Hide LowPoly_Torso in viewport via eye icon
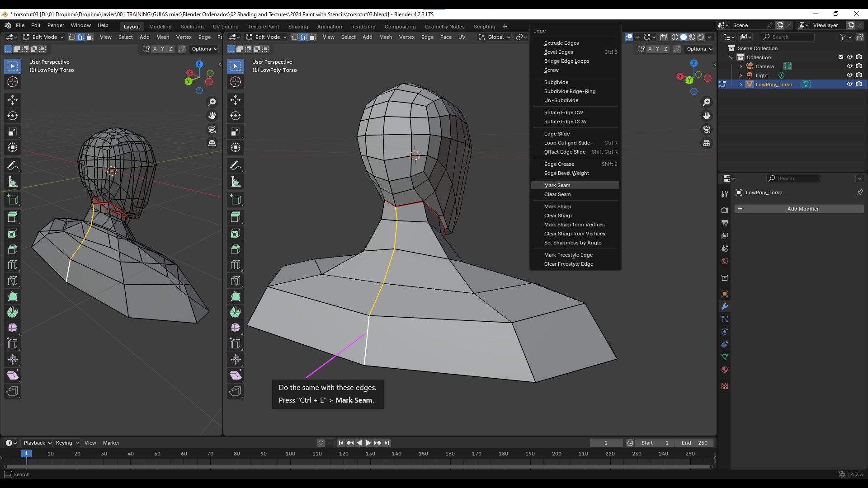 click(x=849, y=84)
